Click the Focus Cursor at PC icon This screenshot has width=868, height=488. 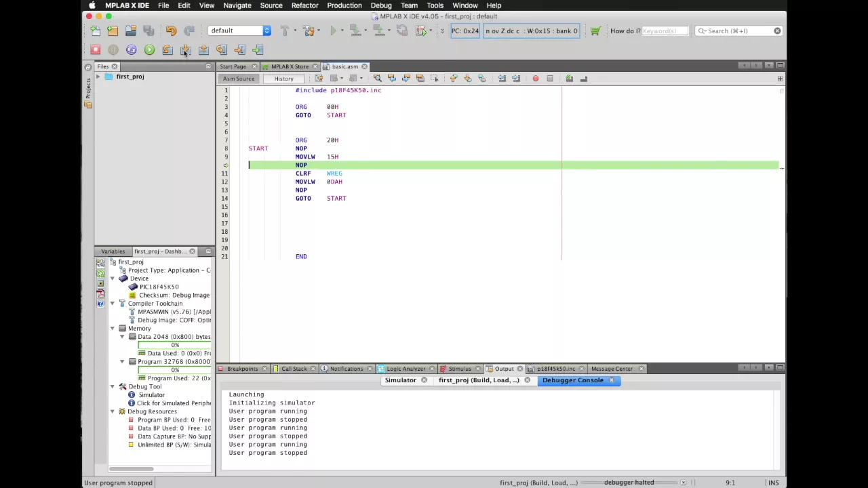point(258,49)
